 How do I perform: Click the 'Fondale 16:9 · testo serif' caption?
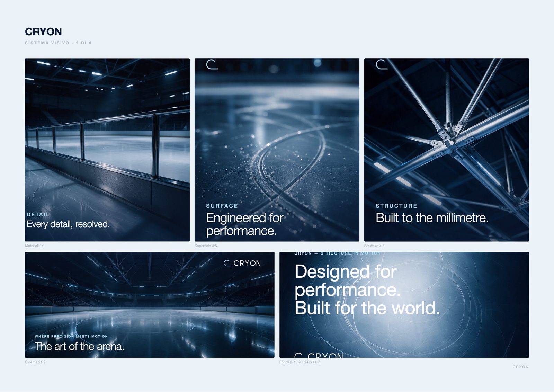coord(300,362)
